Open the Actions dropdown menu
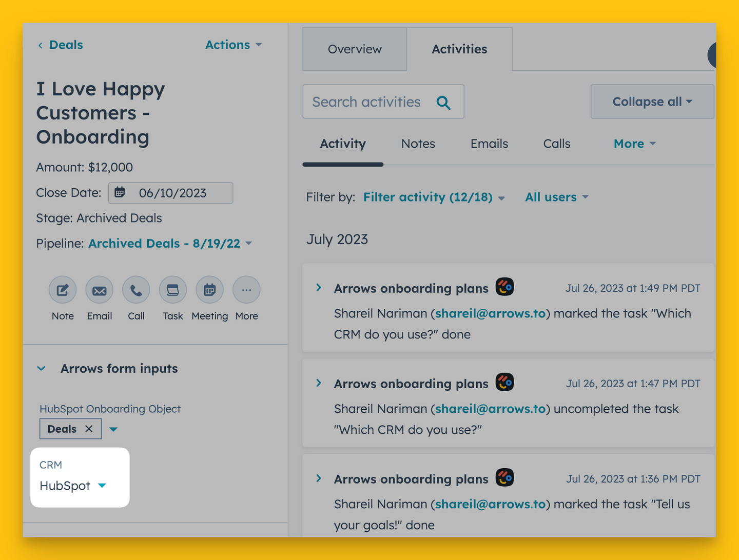Screen dimensions: 739x560 click(234, 45)
